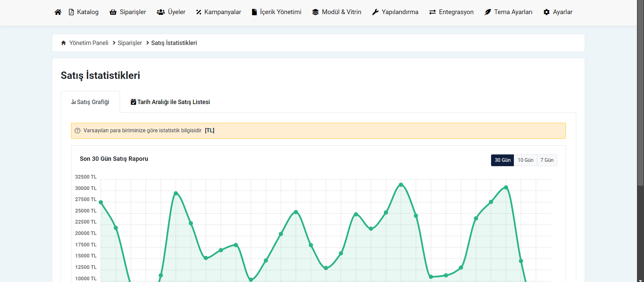Click the Üyeler users icon
The height and width of the screenshot is (282, 644).
coord(161,12)
